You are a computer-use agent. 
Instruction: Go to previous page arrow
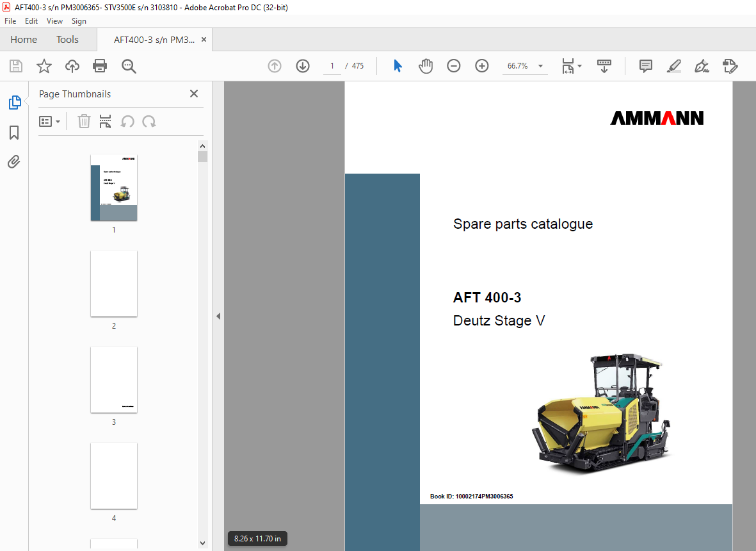[275, 66]
